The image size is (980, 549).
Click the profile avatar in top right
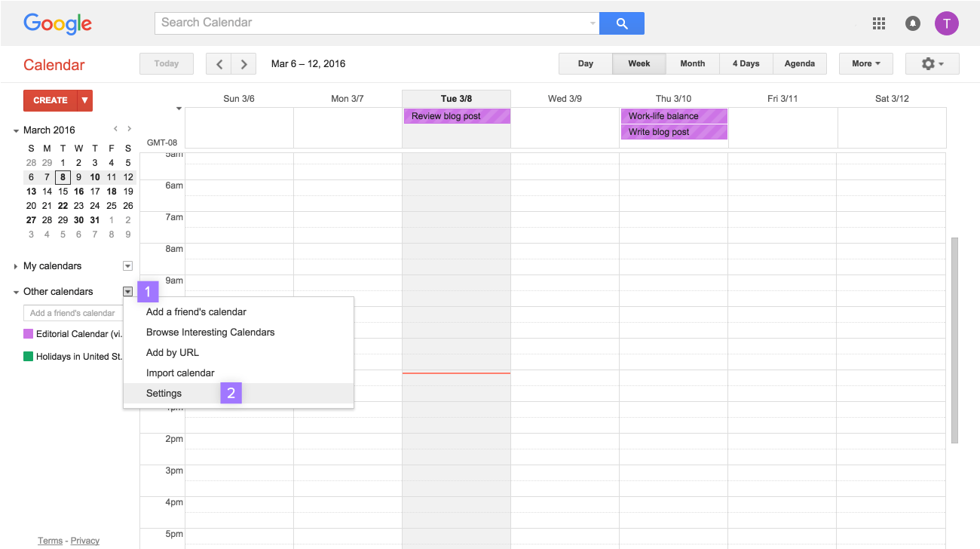point(946,23)
